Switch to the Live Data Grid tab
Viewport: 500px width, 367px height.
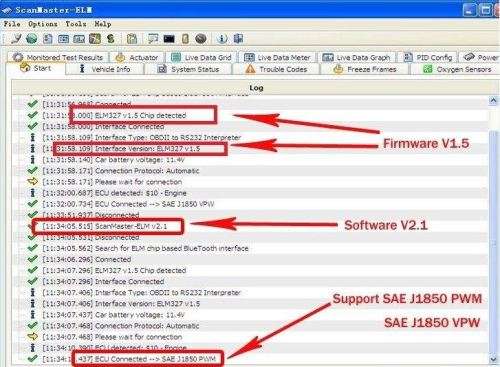coord(201,58)
